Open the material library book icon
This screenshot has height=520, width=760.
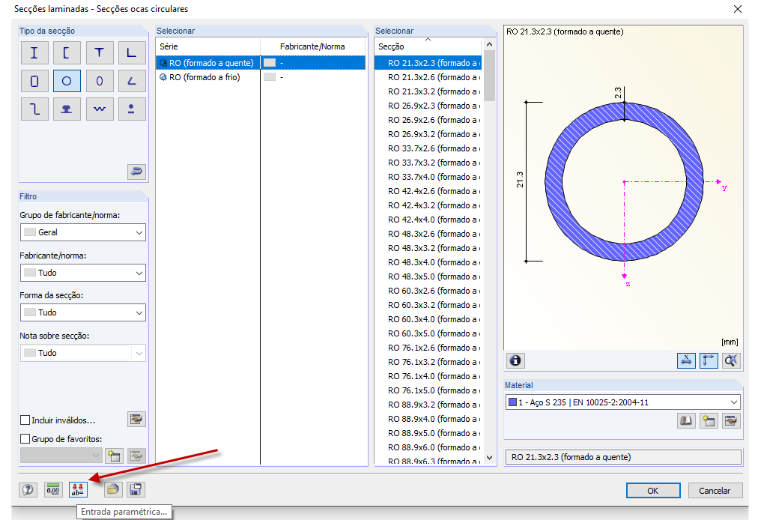(x=686, y=421)
